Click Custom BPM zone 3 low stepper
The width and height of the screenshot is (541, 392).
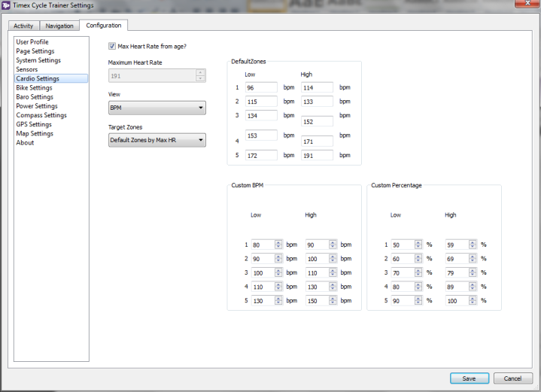click(x=278, y=272)
